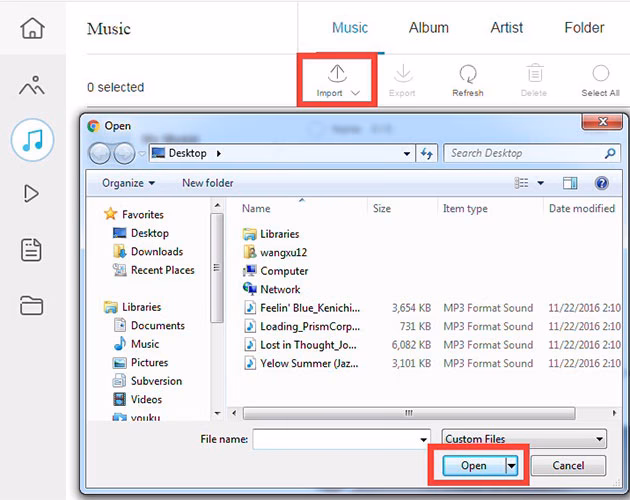Viewport: 630px width, 500px height.
Task: Select the Music note sidebar icon
Action: [x=32, y=139]
